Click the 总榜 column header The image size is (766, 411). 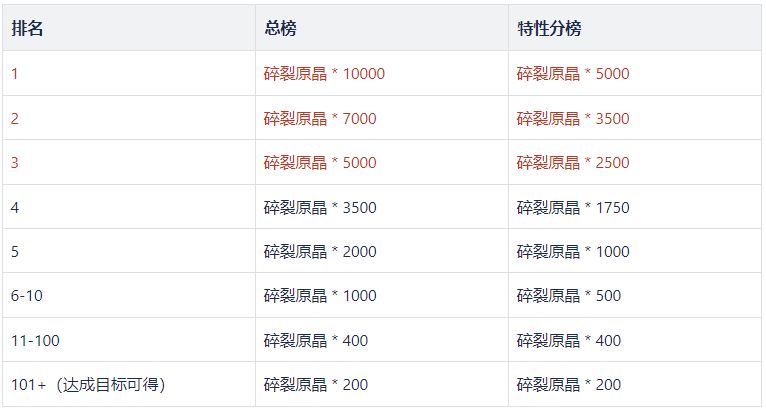pos(280,28)
